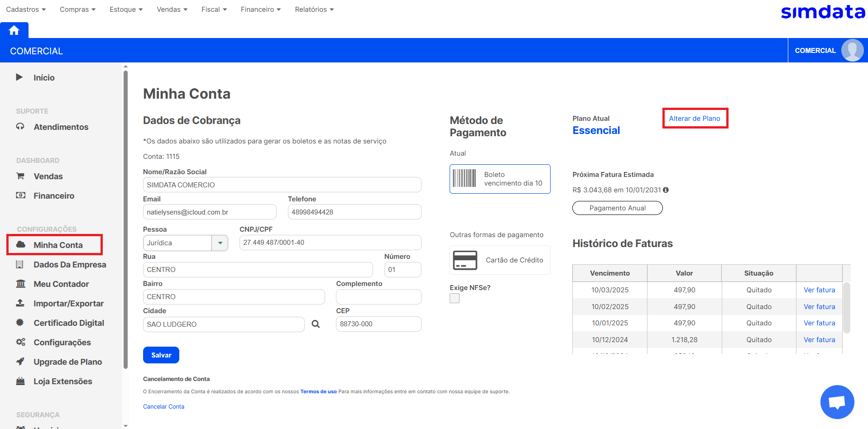Select Boleto vencimento dia 10 method
Image resolution: width=868 pixels, height=429 pixels.
click(x=500, y=179)
